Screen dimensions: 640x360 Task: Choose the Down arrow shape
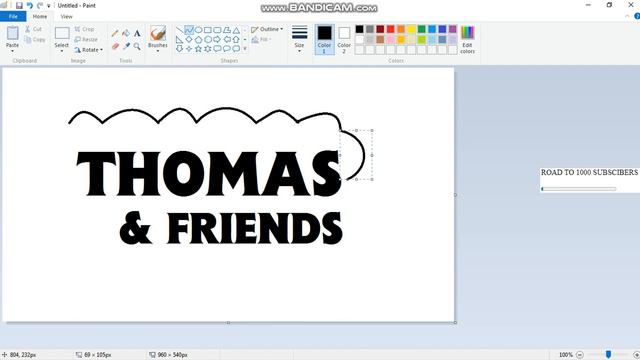[180, 49]
